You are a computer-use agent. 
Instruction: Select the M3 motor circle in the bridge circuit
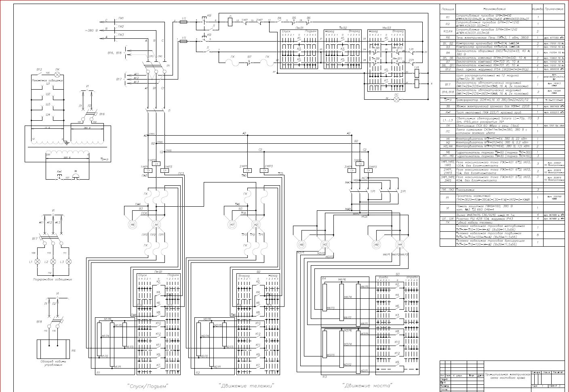325,245
